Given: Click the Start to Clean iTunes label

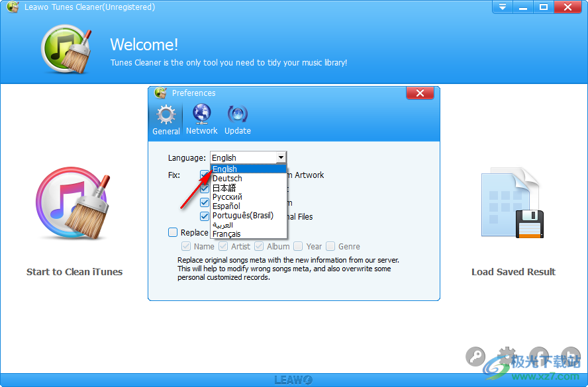Looking at the screenshot, I should [74, 272].
